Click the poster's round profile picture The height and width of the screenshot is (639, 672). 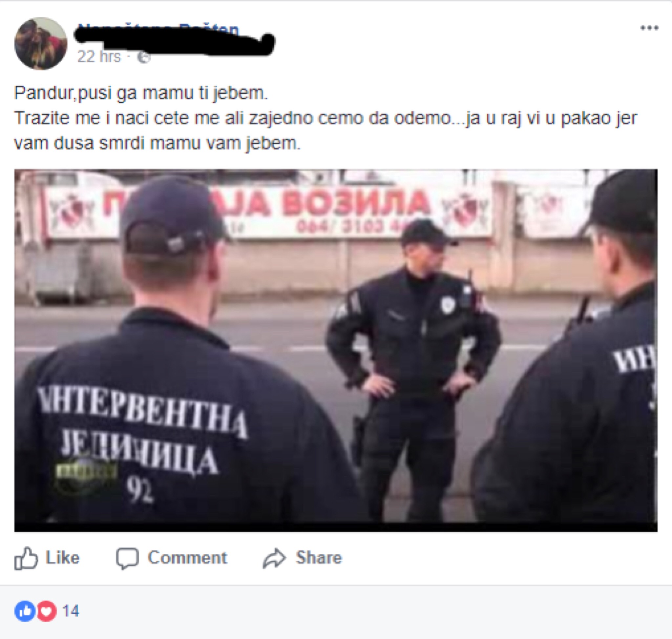click(x=41, y=44)
